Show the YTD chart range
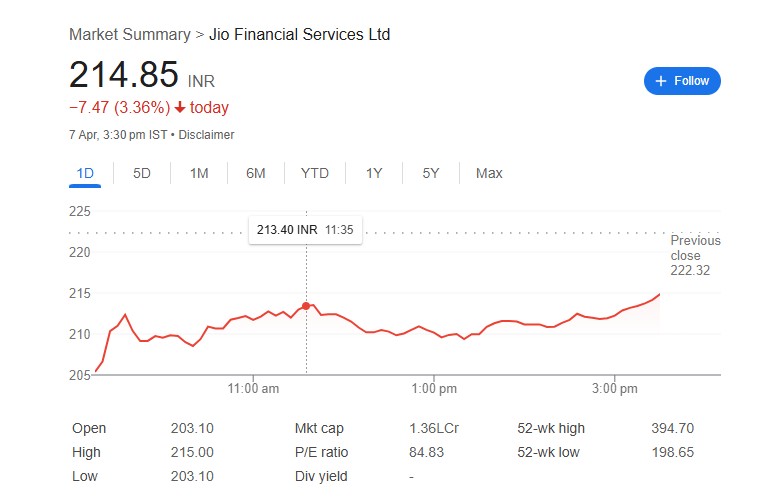 (x=314, y=173)
